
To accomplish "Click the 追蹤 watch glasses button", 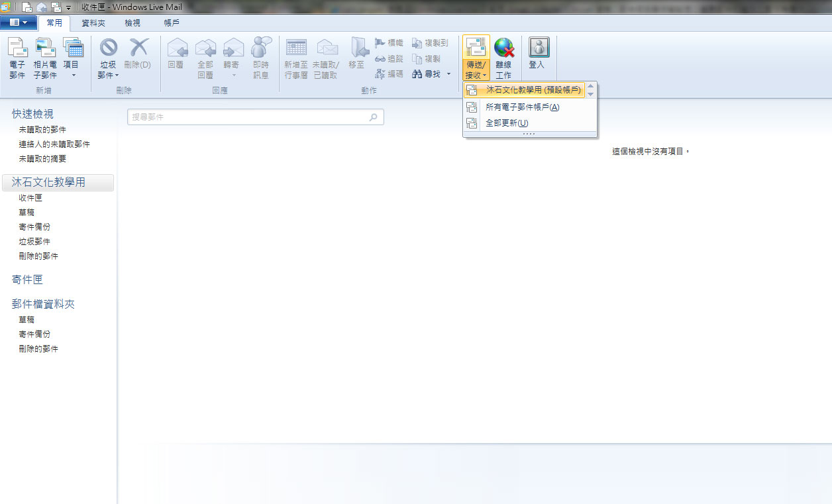I will click(x=389, y=58).
